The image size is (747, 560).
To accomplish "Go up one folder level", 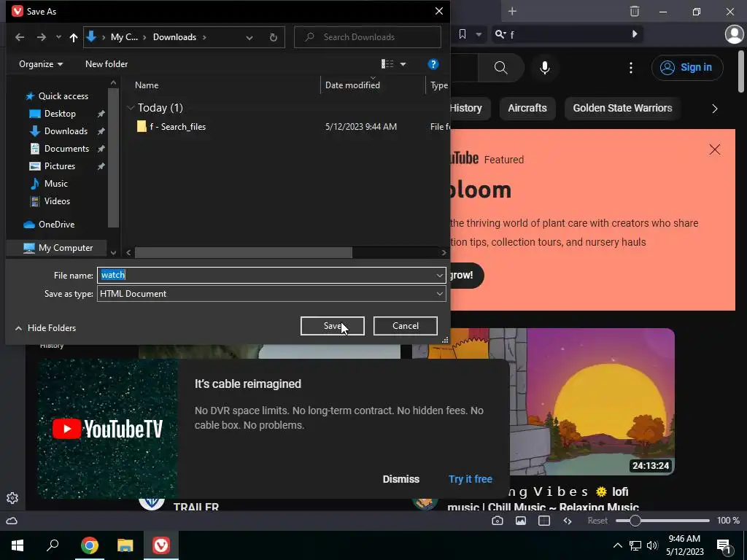I will tap(74, 37).
